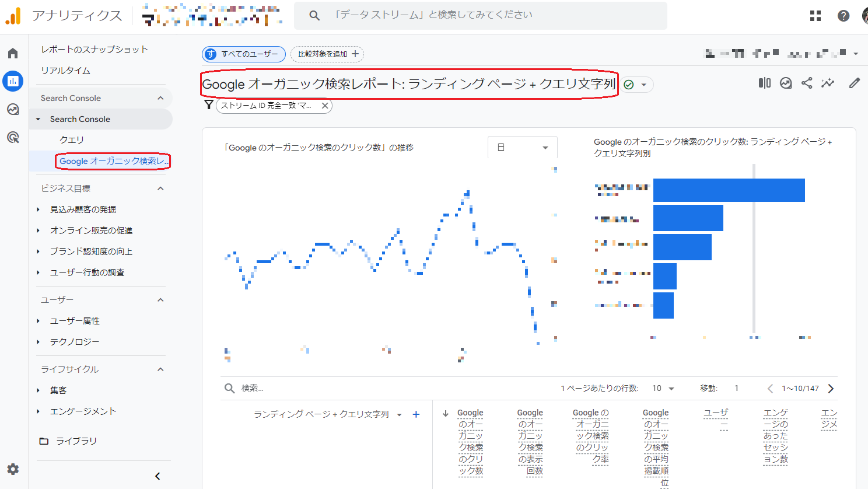Toggle sort order on the clicks column

(x=446, y=413)
